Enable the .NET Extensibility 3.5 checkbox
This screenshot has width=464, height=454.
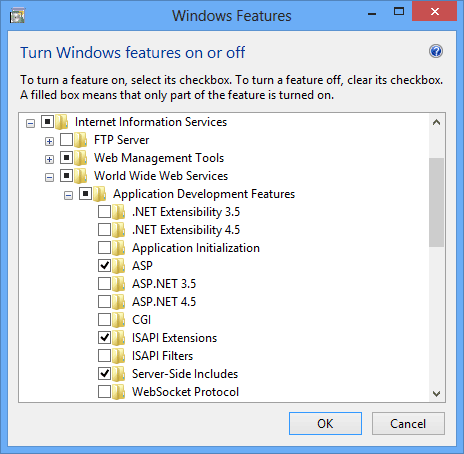104,212
